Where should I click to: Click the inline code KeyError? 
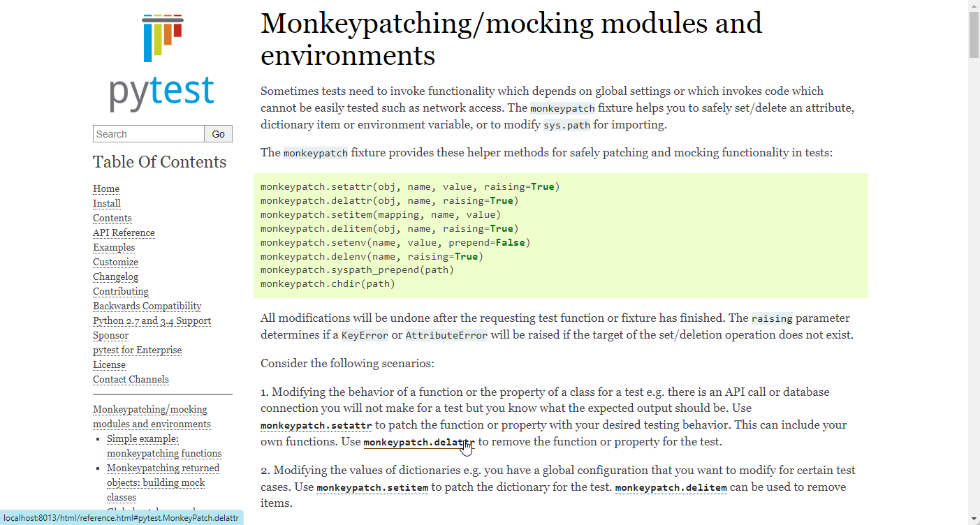pos(365,335)
